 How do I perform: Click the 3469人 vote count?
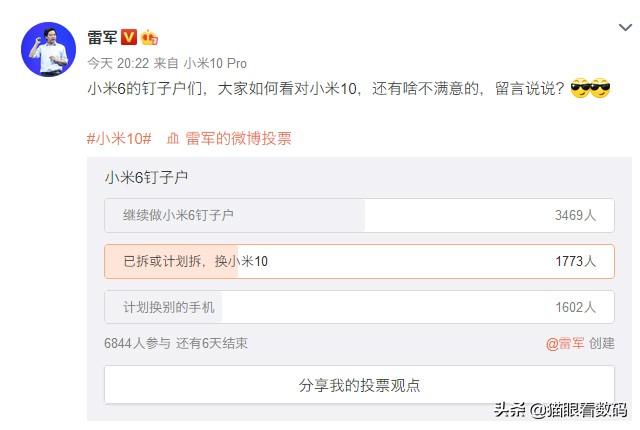[x=575, y=215]
